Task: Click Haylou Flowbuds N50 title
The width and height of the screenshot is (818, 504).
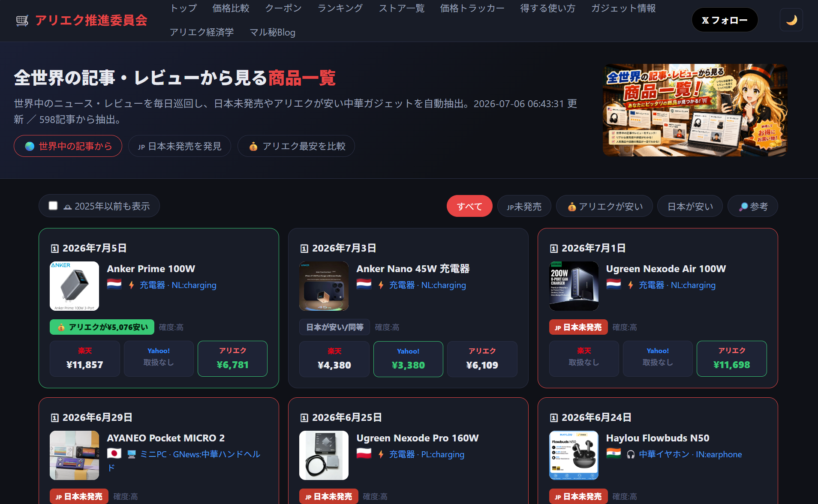Action: click(658, 438)
